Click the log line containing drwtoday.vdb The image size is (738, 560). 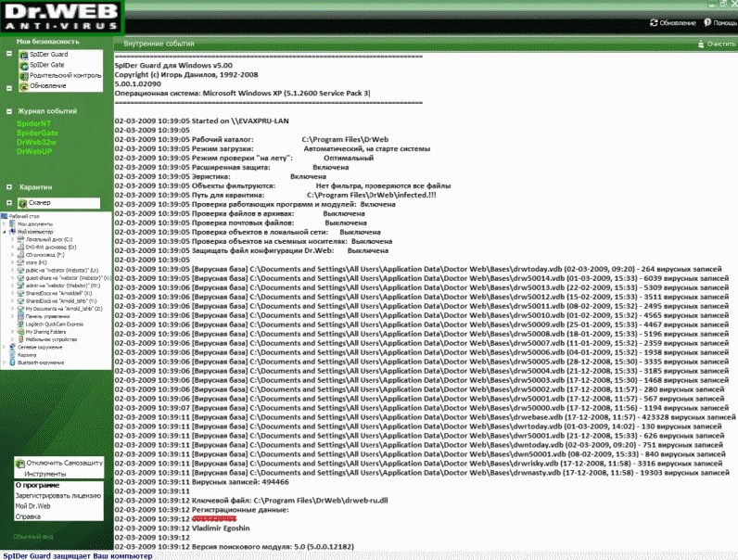tap(418, 269)
